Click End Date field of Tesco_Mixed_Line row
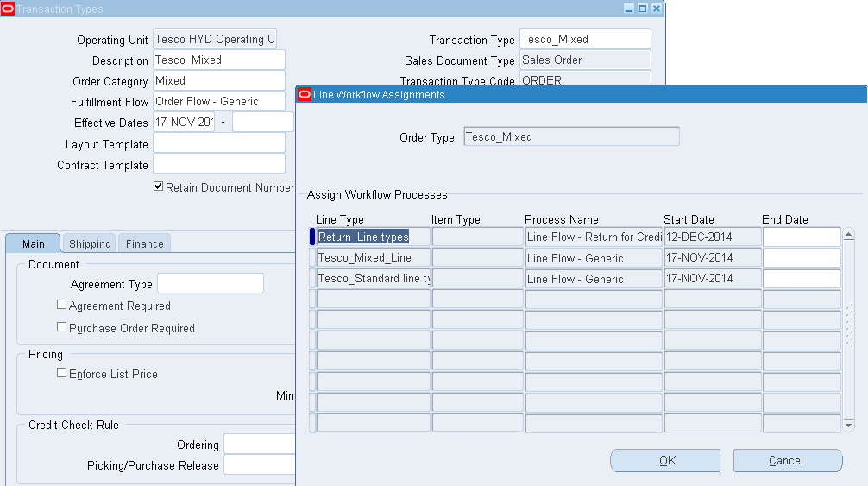The height and width of the screenshot is (486, 868). coord(802,258)
